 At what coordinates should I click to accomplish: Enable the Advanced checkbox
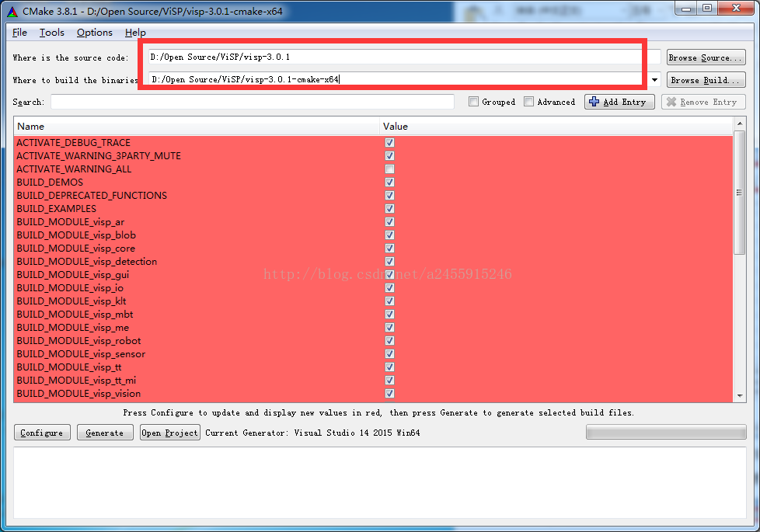click(x=528, y=102)
